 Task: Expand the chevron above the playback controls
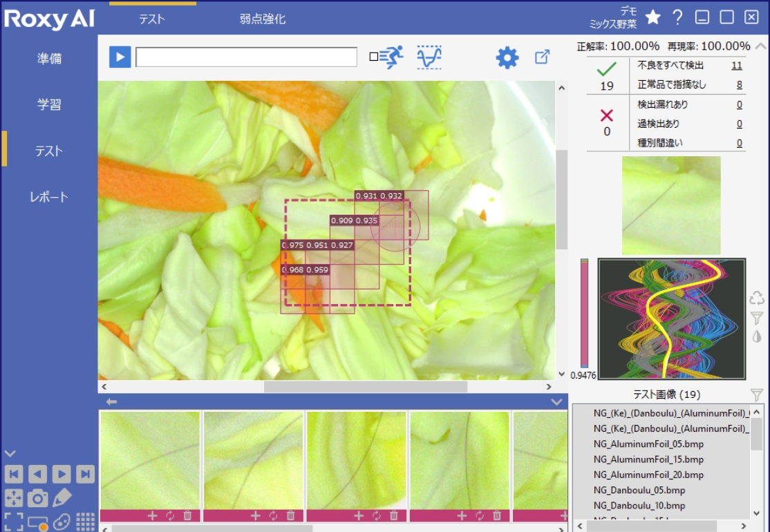click(x=10, y=454)
